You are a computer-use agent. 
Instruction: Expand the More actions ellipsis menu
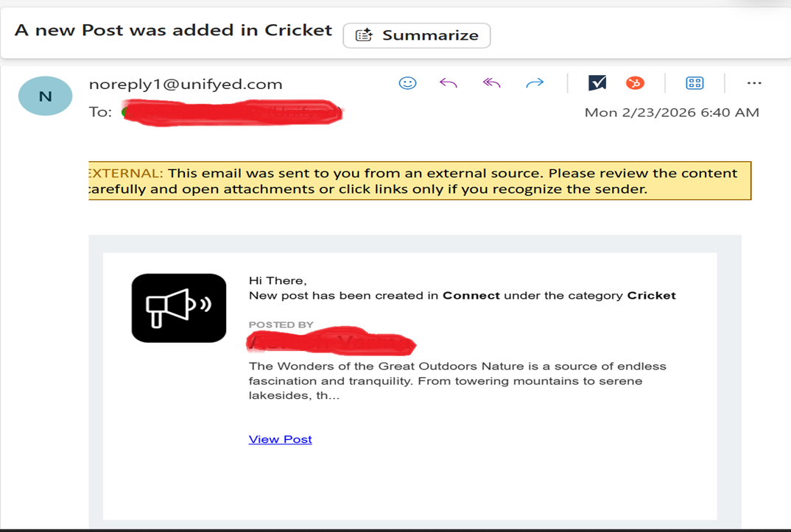tap(753, 83)
